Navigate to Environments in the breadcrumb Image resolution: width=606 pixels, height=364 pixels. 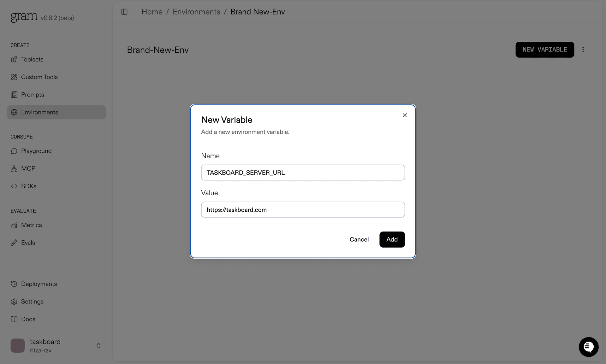[x=196, y=12]
